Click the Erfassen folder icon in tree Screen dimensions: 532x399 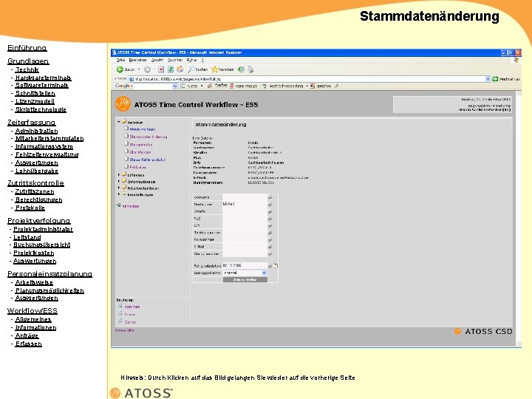[x=124, y=174]
